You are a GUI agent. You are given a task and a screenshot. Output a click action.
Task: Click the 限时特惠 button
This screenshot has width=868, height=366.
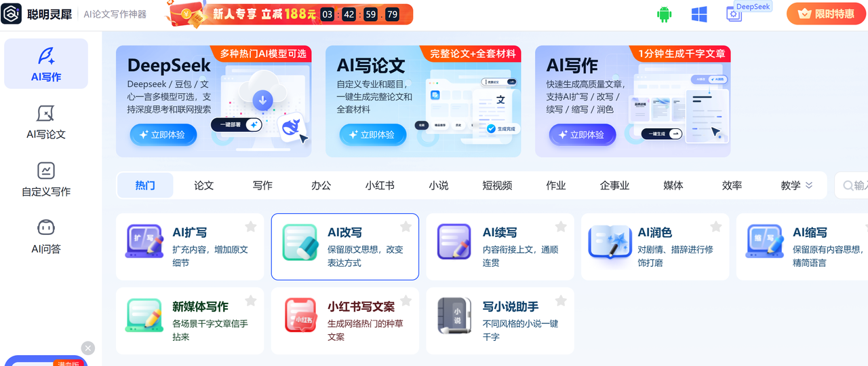[827, 14]
